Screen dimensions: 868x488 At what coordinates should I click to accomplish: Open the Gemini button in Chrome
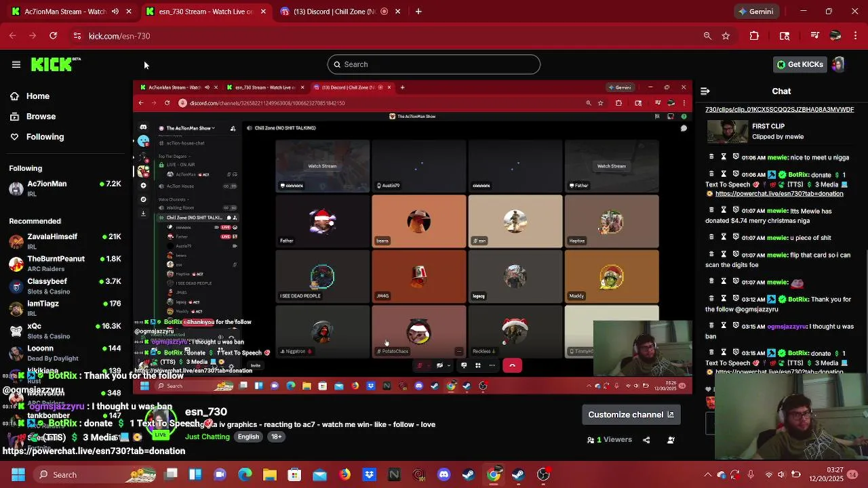755,12
